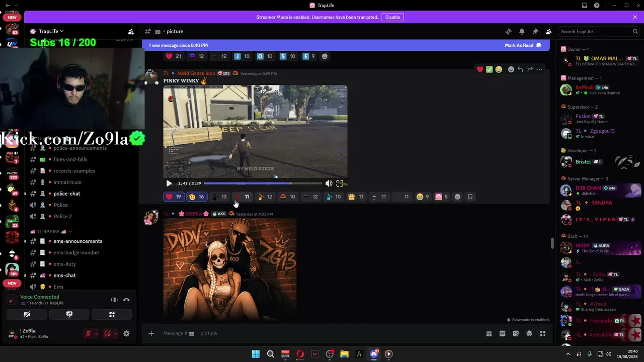Enter video fullscreen mode
The width and height of the screenshot is (644, 362).
point(340,184)
